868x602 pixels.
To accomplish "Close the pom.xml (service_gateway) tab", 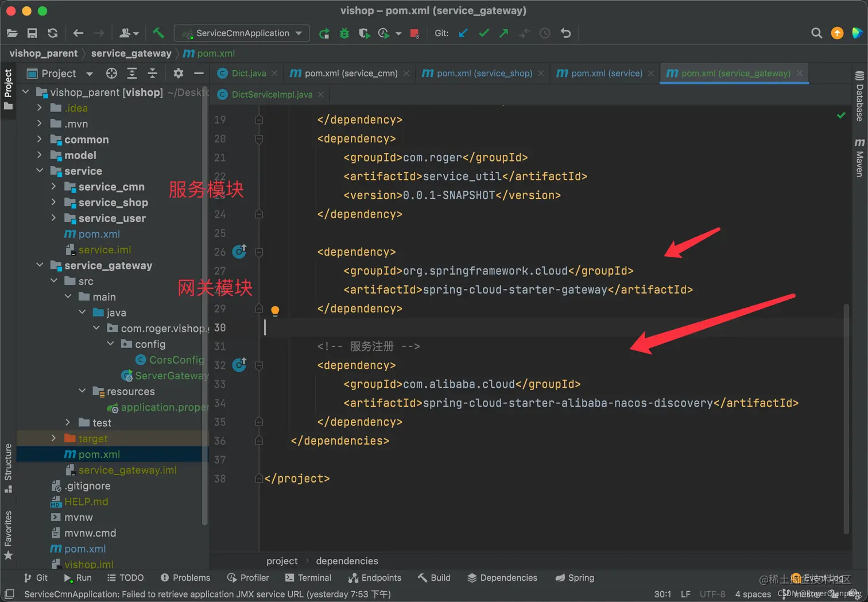I will pos(799,73).
